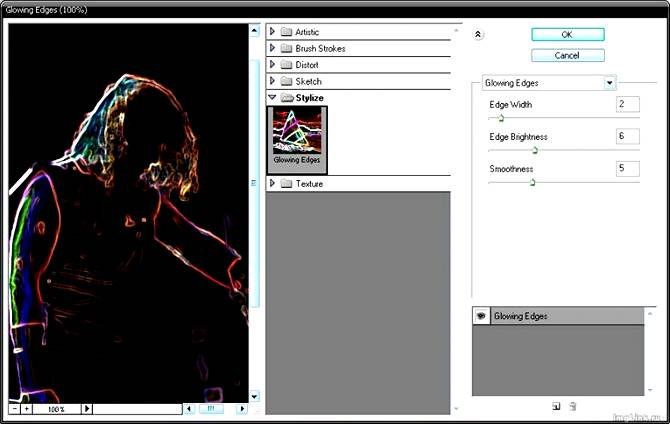The width and height of the screenshot is (670, 424).
Task: Click the Cancel button
Action: click(x=567, y=56)
